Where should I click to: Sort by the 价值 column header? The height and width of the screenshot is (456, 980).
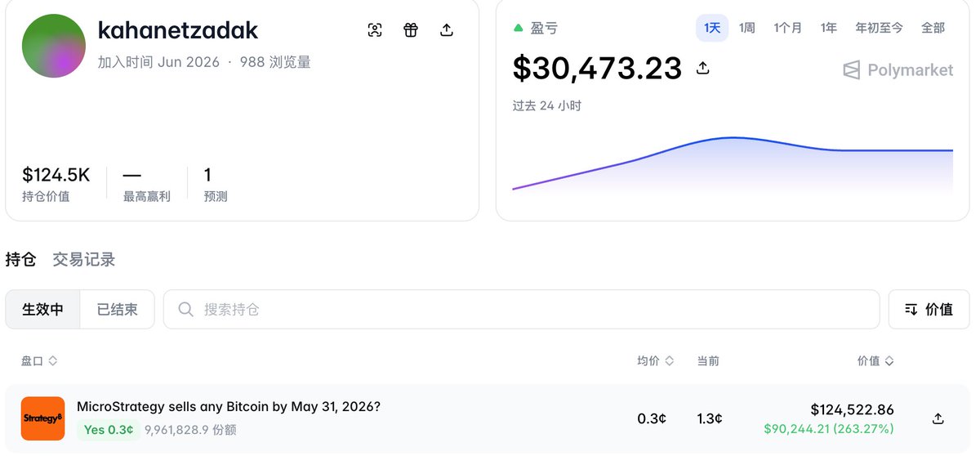click(875, 360)
